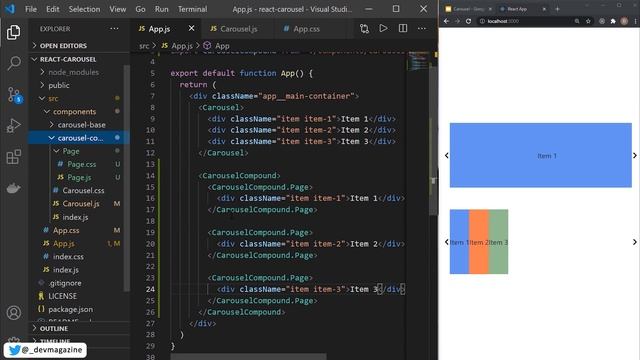
Task: Click the browser zoom magnifier icon
Action: (577, 21)
